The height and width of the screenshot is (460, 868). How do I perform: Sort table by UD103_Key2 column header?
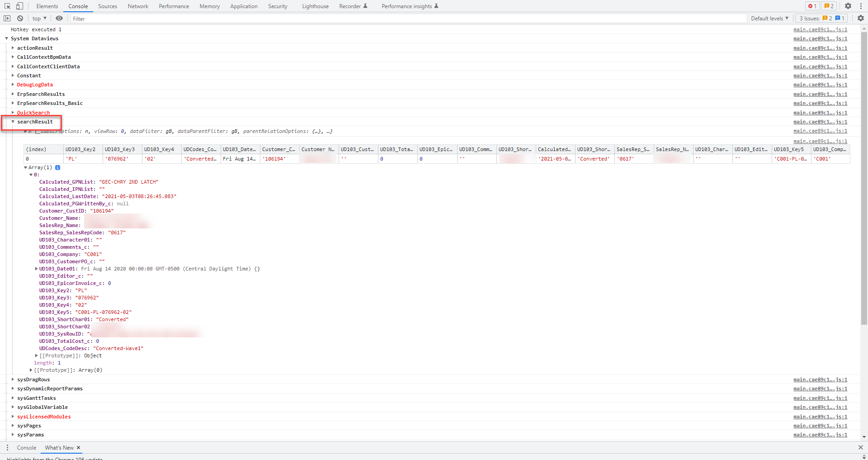83,150
